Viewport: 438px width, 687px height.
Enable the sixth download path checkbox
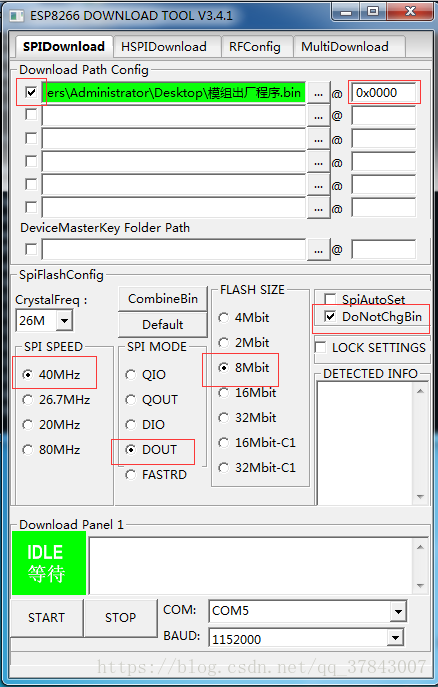[x=31, y=206]
